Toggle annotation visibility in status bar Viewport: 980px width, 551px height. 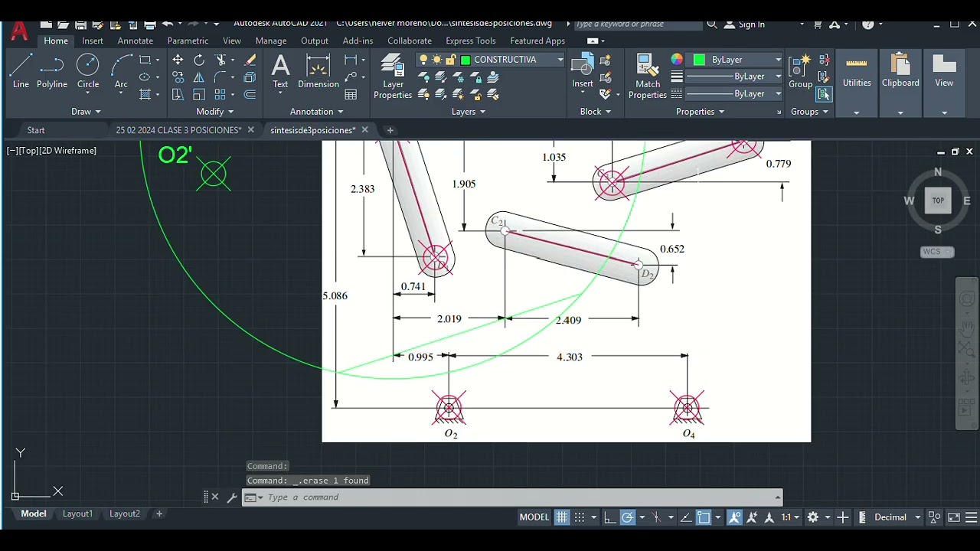point(735,517)
